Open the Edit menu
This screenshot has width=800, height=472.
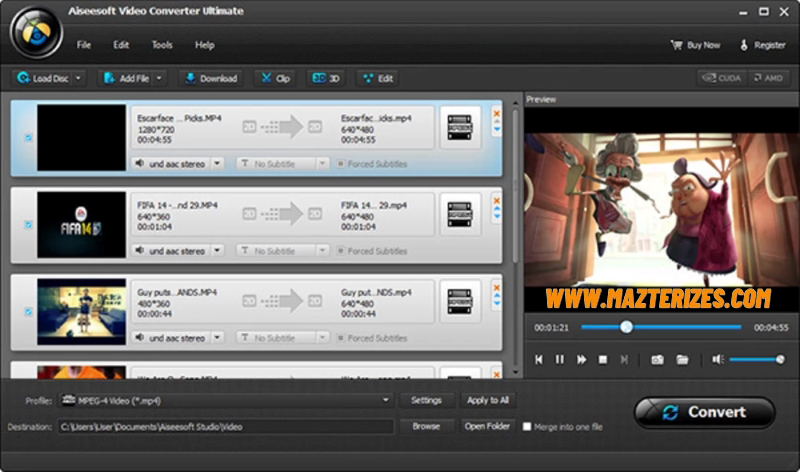click(121, 45)
